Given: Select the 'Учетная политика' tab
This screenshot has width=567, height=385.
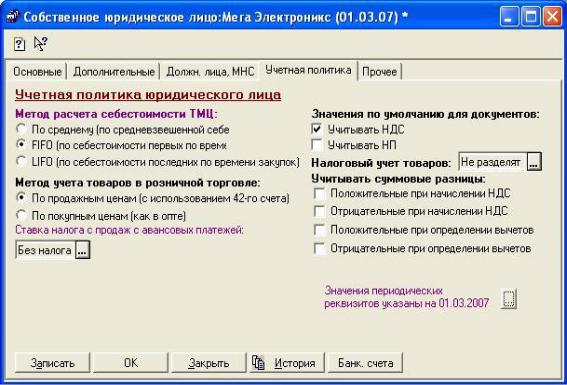Looking at the screenshot, I should coord(308,70).
